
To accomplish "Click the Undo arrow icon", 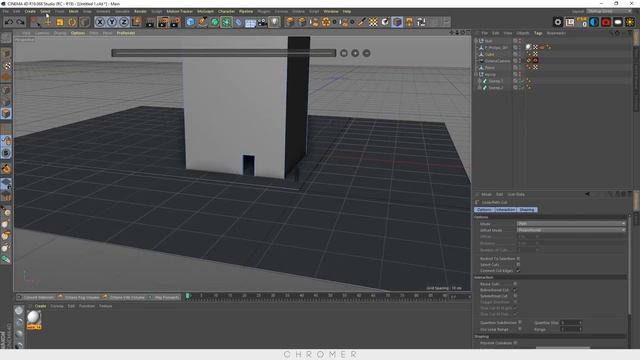I will tap(9, 22).
